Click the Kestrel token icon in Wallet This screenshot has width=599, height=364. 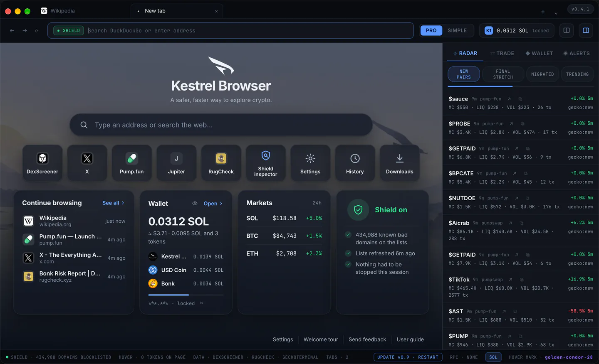[x=153, y=257]
